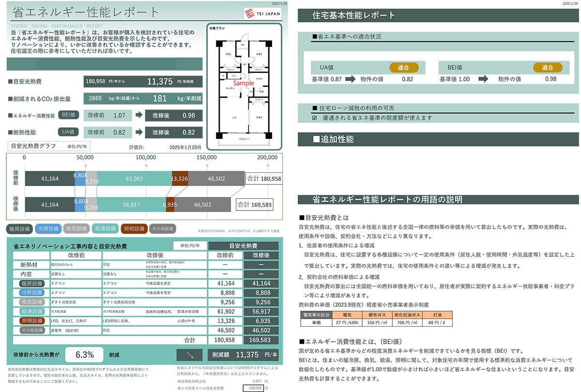Click the 換気設備 badge in the chart legend

(76, 228)
